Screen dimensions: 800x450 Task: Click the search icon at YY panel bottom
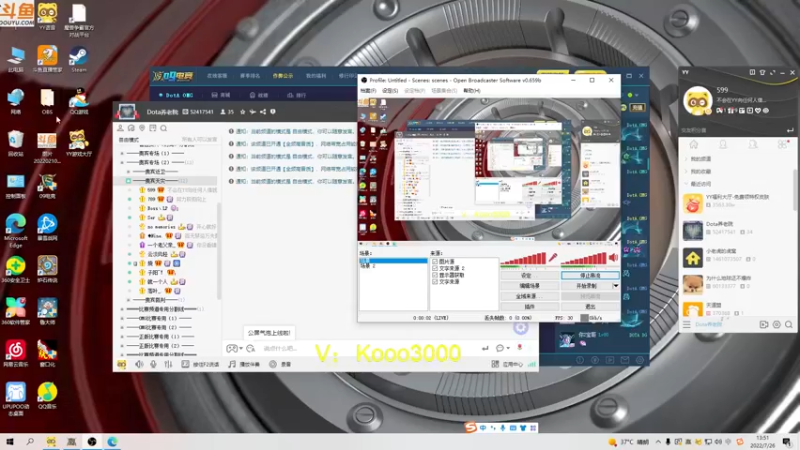tap(789, 324)
